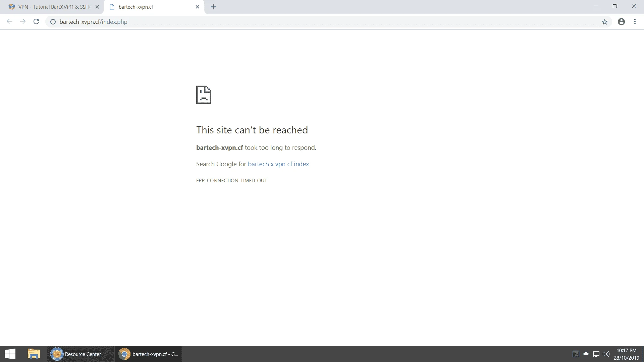Open the network tray icon
The width and height of the screenshot is (644, 362).
(596, 354)
